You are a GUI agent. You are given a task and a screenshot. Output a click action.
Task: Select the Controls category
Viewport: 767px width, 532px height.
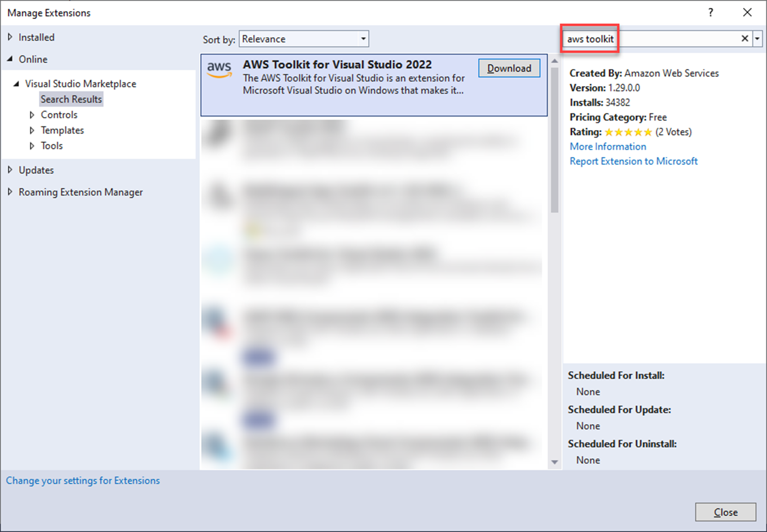click(59, 115)
